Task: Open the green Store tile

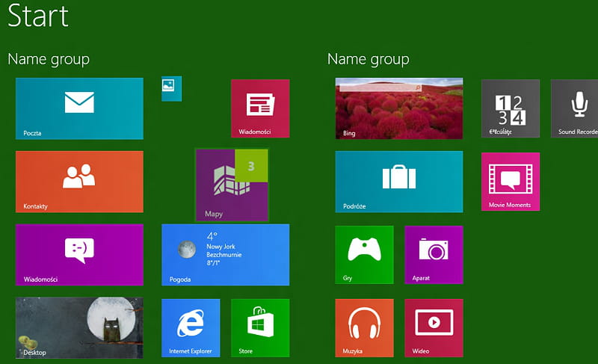Action: pos(260,327)
